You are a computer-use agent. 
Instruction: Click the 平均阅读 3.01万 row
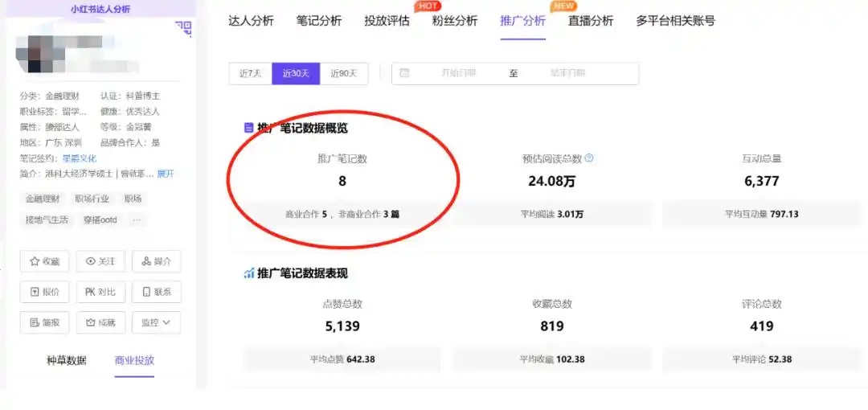coord(552,214)
